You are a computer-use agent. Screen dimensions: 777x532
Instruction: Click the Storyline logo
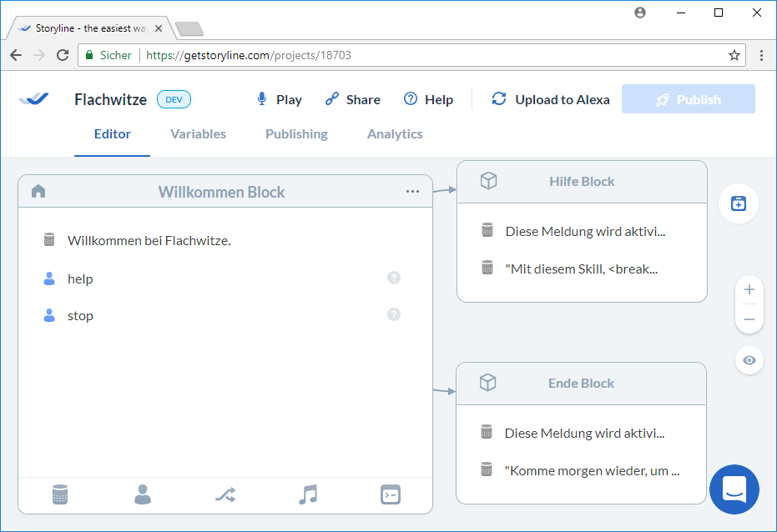[34, 99]
